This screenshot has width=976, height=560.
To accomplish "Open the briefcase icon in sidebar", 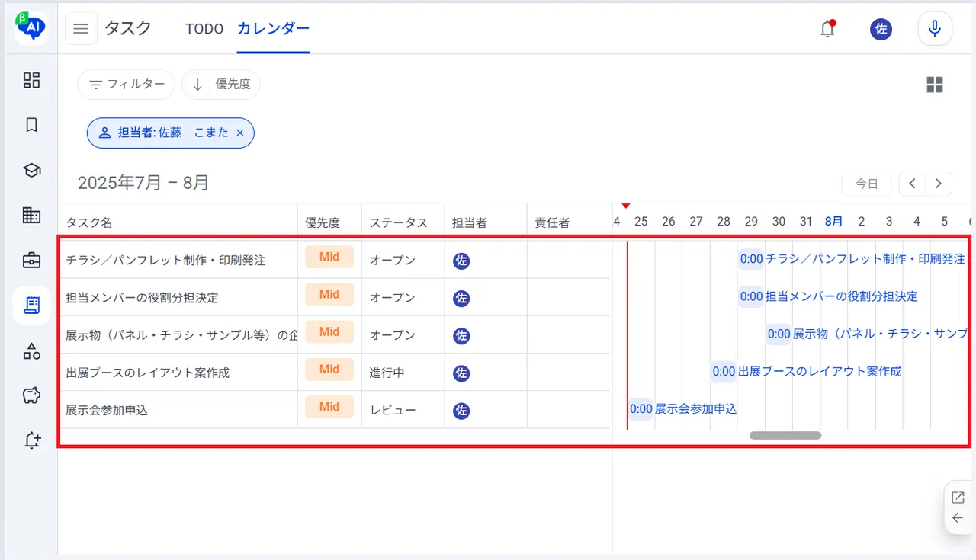I will pos(31,261).
